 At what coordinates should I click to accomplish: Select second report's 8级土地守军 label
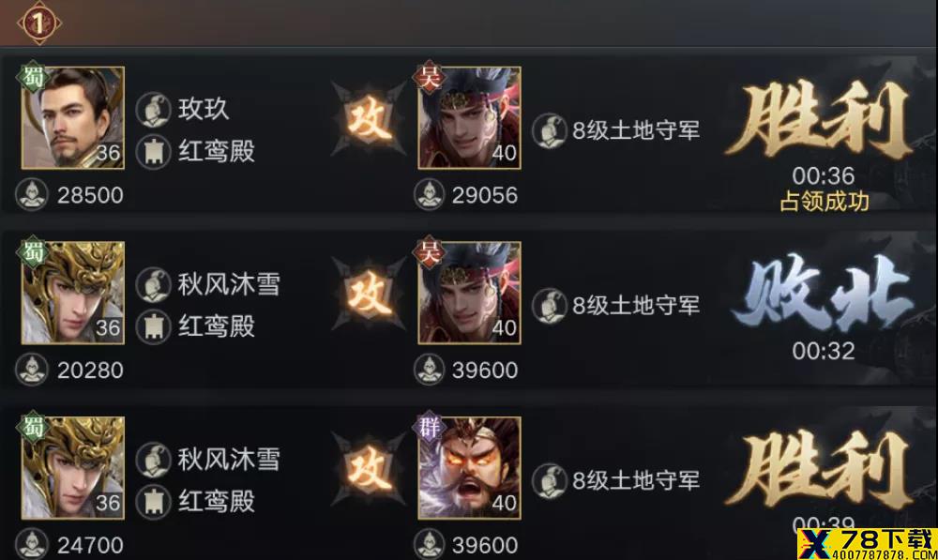point(636,306)
